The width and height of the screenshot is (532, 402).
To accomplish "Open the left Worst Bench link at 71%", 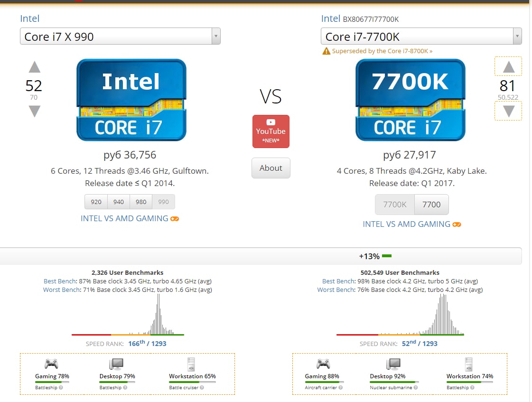I will click(61, 290).
